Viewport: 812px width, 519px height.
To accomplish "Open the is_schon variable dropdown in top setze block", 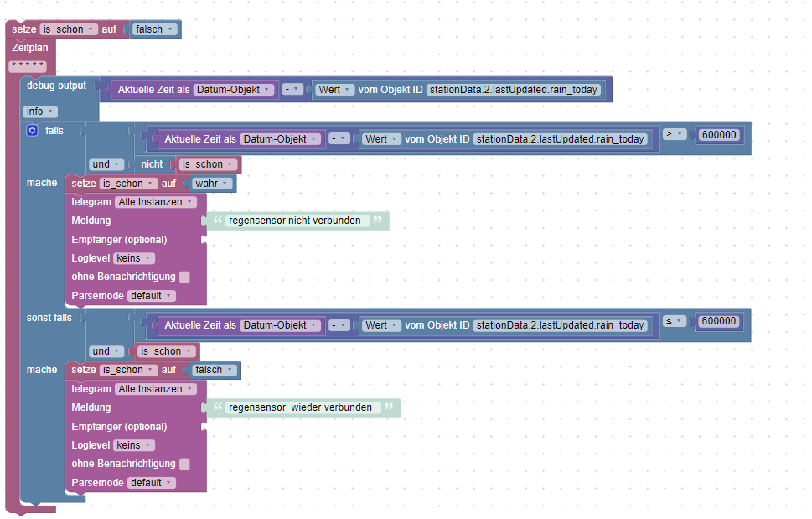I will [x=69, y=29].
